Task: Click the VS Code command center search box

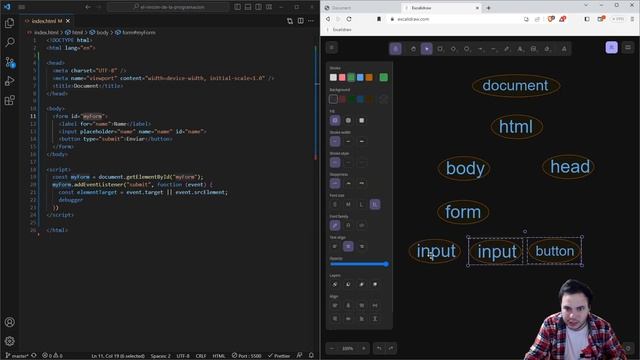Action: point(169,7)
